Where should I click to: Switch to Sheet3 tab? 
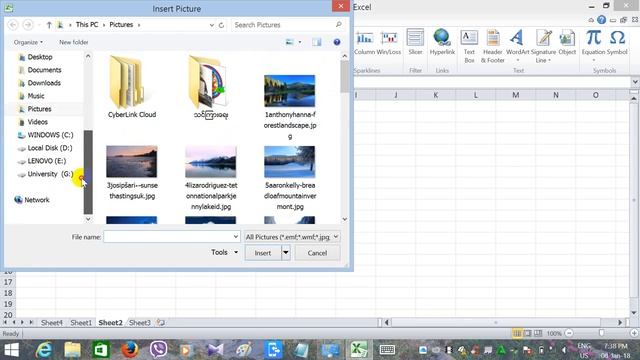[140, 322]
